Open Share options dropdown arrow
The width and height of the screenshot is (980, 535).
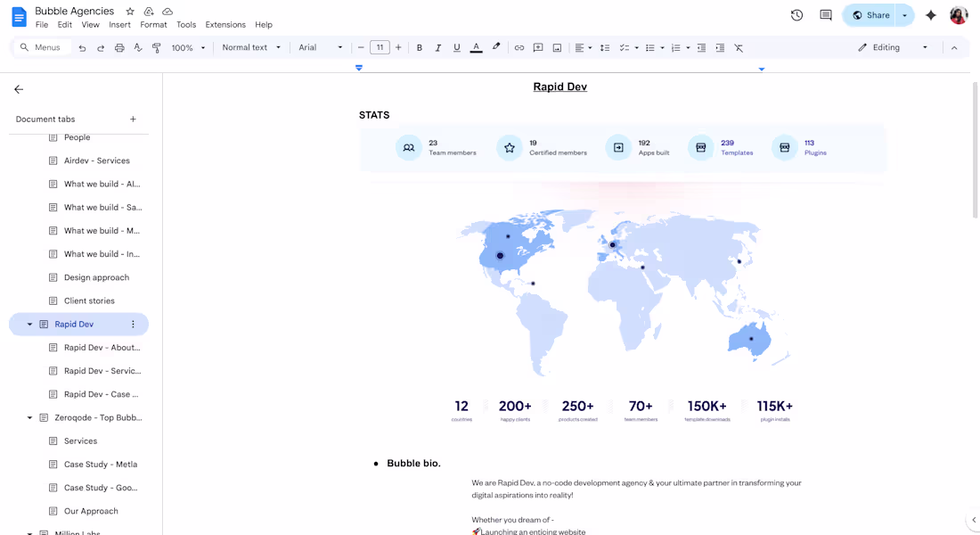tap(905, 15)
